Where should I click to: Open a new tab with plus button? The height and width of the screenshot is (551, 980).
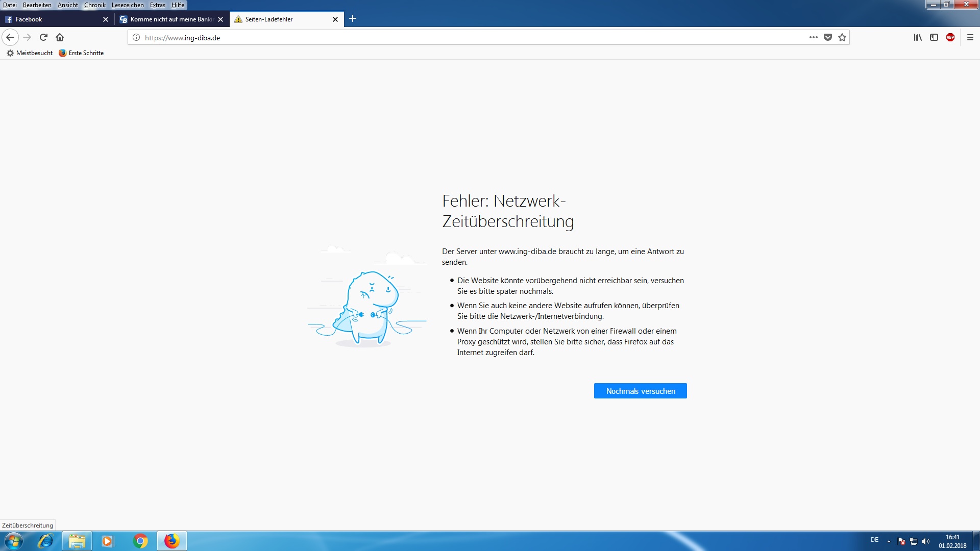tap(352, 19)
